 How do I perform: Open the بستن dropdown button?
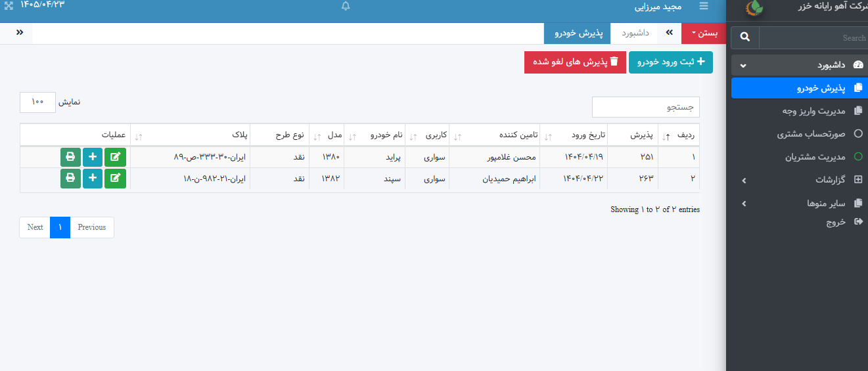coord(704,33)
